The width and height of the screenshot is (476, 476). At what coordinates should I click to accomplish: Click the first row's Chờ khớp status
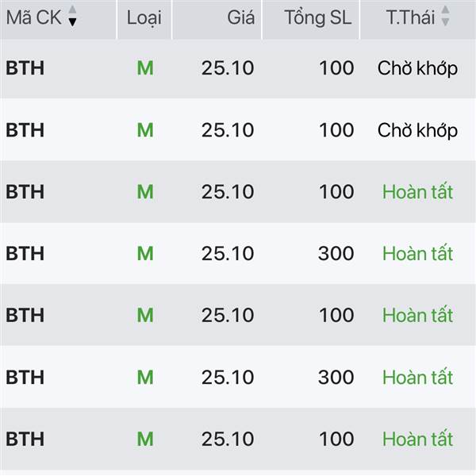point(417,68)
